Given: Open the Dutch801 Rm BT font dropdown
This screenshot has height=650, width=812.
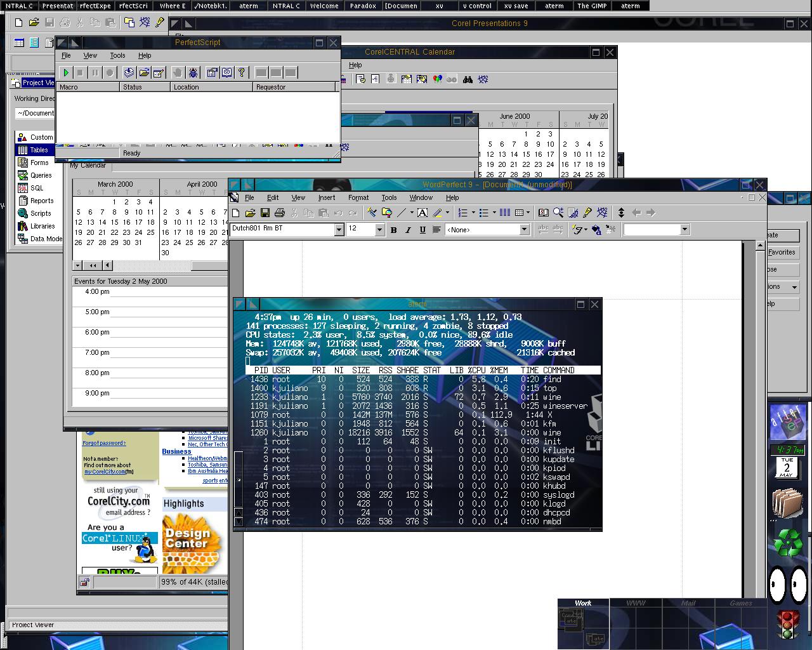Looking at the screenshot, I should [339, 230].
